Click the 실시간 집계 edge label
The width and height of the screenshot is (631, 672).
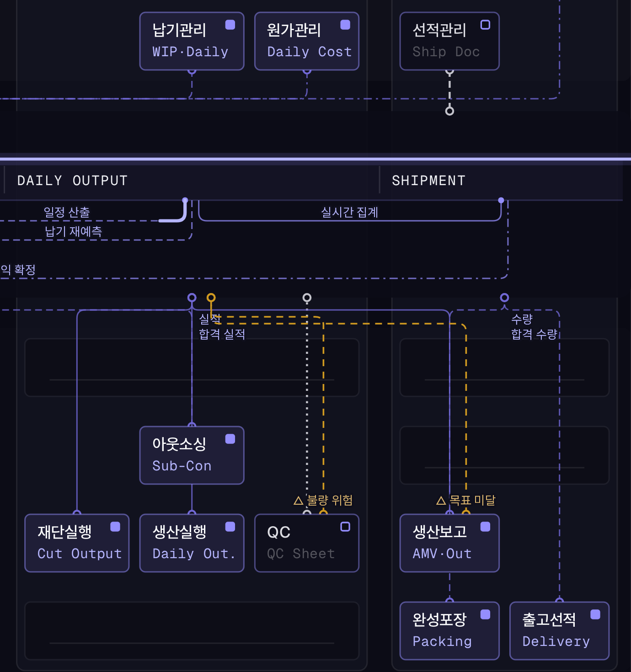click(x=349, y=212)
